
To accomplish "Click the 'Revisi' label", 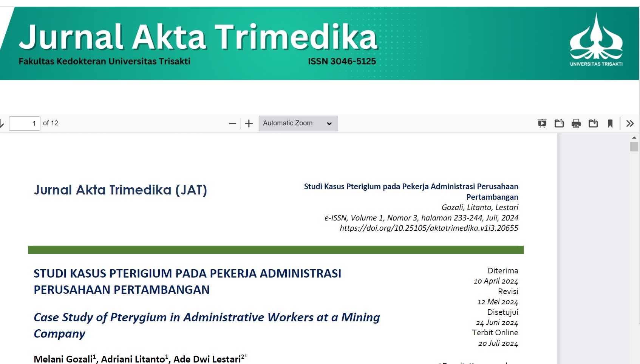I will (x=508, y=292).
